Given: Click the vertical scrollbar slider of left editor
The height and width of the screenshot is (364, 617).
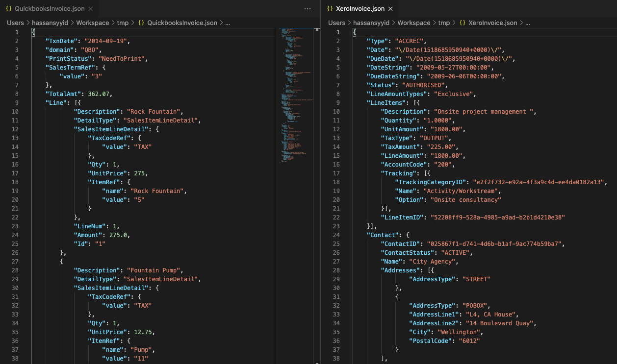Looking at the screenshot, I should (317, 30).
